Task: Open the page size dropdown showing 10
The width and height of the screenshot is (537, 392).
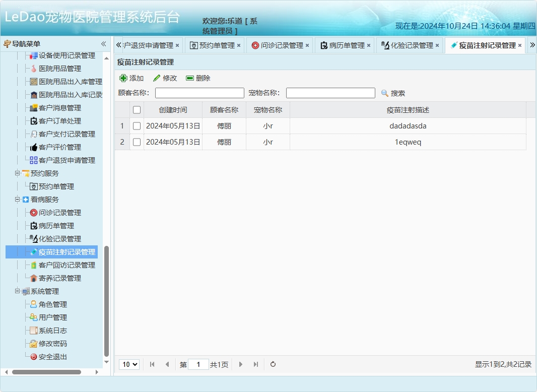Action: point(129,364)
